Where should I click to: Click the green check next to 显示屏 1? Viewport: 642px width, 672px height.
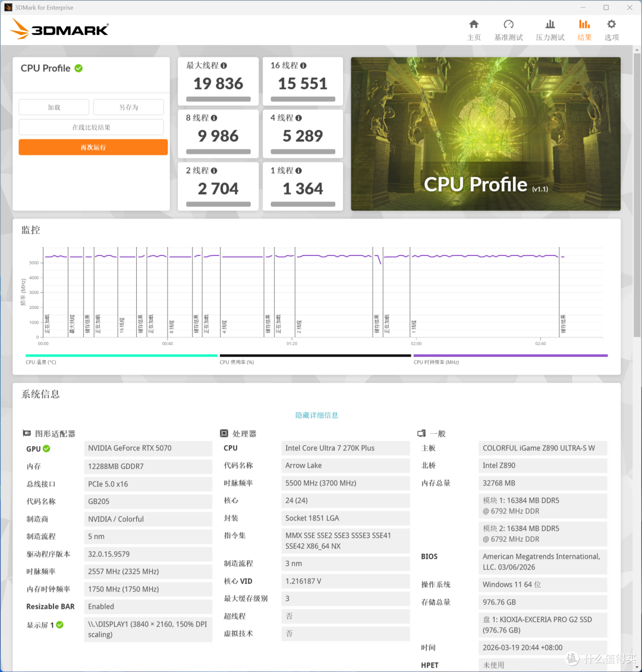coord(59,625)
